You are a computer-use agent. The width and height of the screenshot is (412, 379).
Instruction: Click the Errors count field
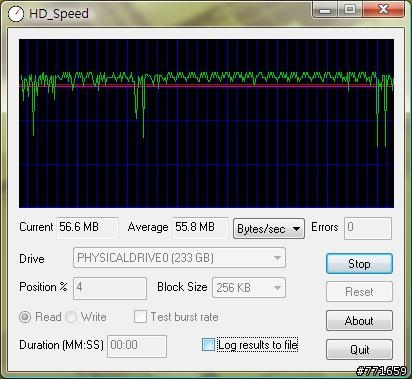[368, 228]
